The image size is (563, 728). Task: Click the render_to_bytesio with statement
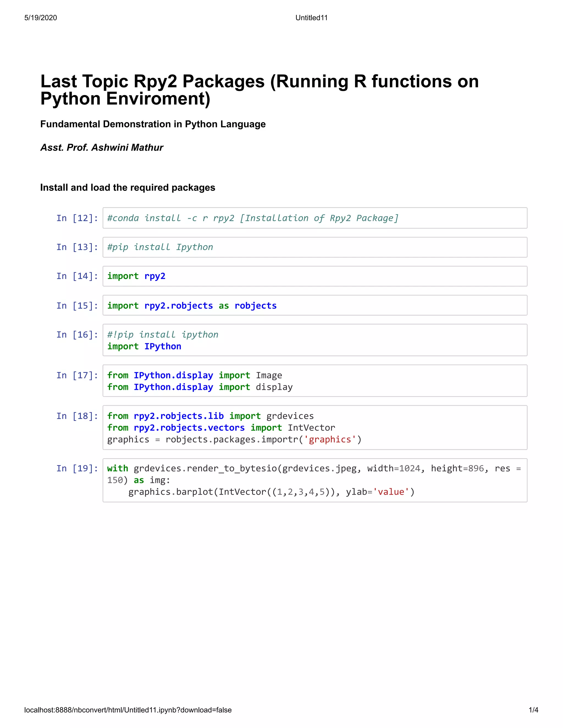click(313, 468)
